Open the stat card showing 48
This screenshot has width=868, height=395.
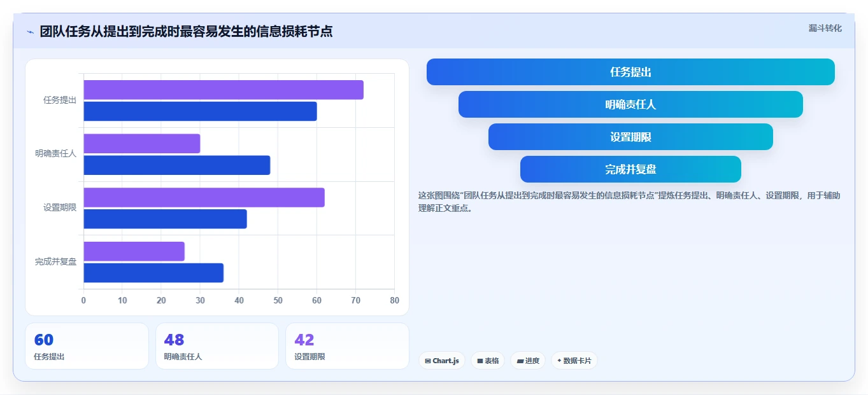click(x=217, y=346)
